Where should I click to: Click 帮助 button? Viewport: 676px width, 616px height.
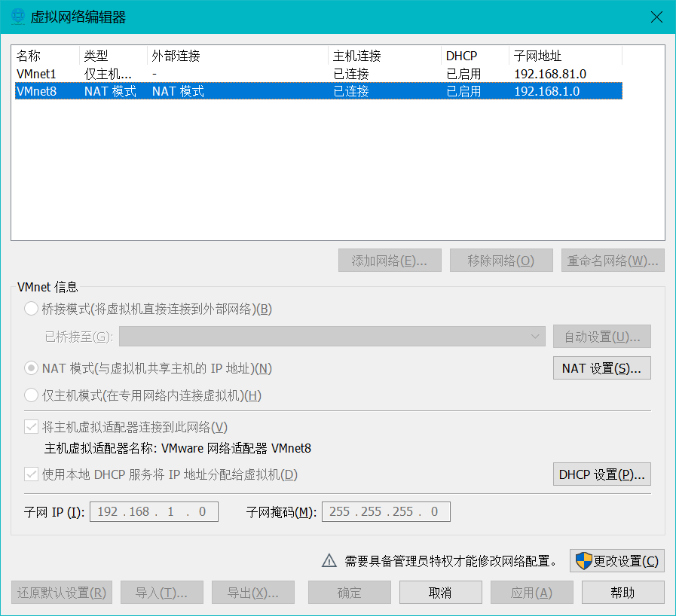tap(623, 593)
